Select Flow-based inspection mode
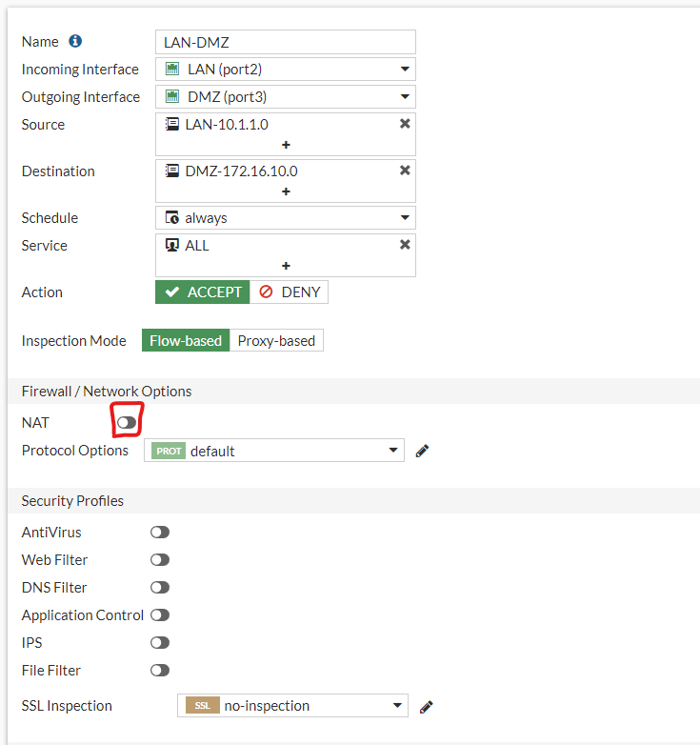This screenshot has width=700, height=745. pos(186,340)
